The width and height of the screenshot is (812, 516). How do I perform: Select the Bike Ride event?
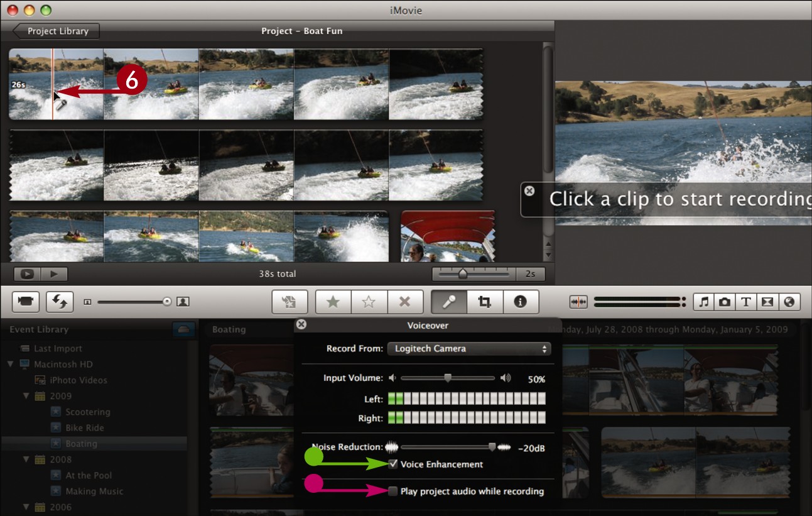[85, 427]
